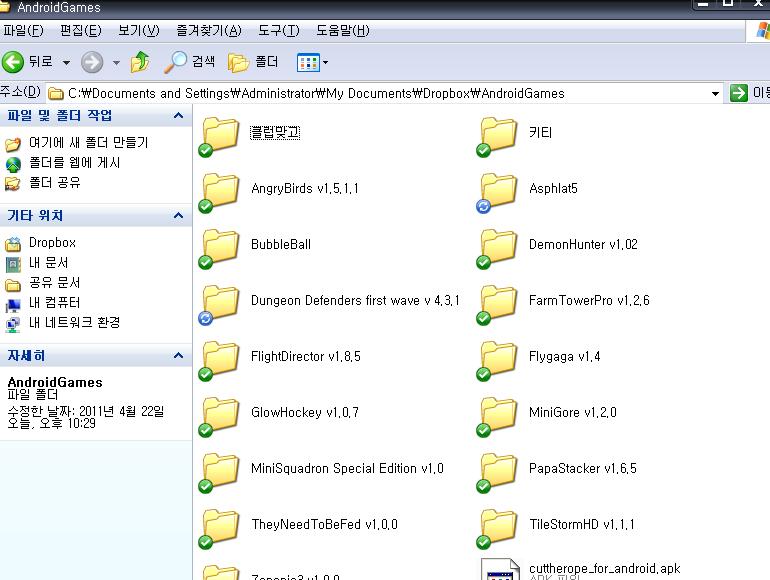Open the 보기(V) menu
Image resolution: width=770 pixels, height=580 pixels.
click(x=138, y=31)
